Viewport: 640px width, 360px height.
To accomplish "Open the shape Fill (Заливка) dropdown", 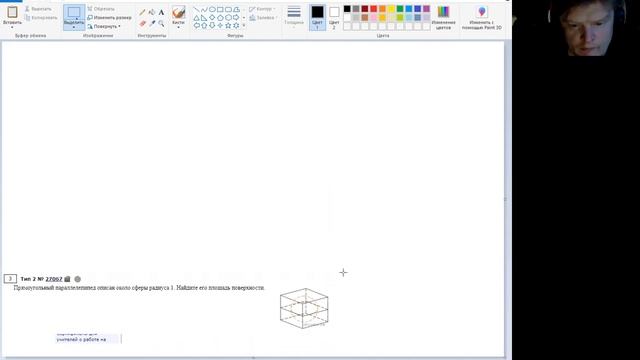I will click(263, 18).
